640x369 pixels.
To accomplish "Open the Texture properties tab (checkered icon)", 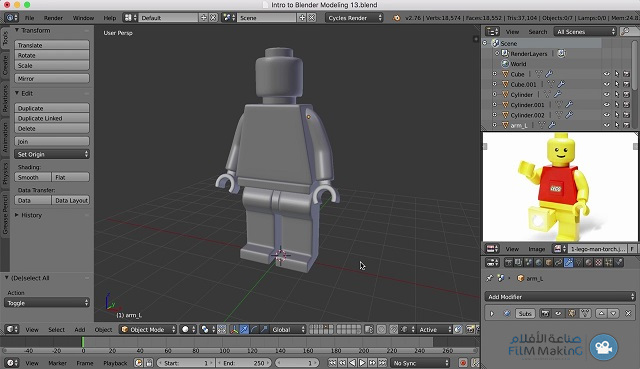I will pyautogui.click(x=598, y=262).
